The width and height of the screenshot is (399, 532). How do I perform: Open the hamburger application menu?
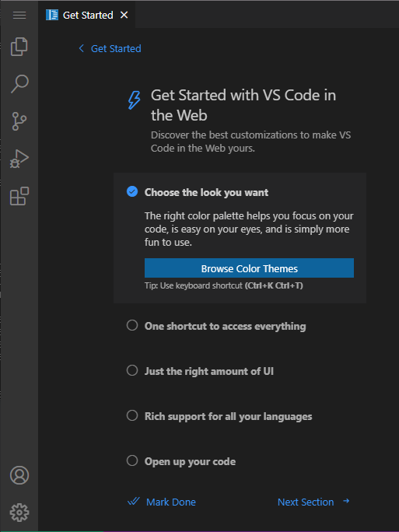(x=19, y=16)
